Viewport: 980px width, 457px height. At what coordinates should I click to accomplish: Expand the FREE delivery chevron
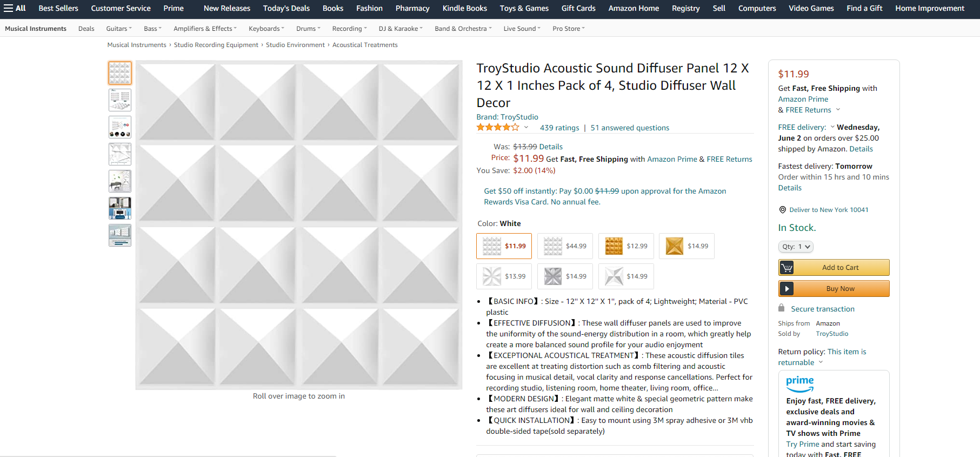pyautogui.click(x=832, y=127)
